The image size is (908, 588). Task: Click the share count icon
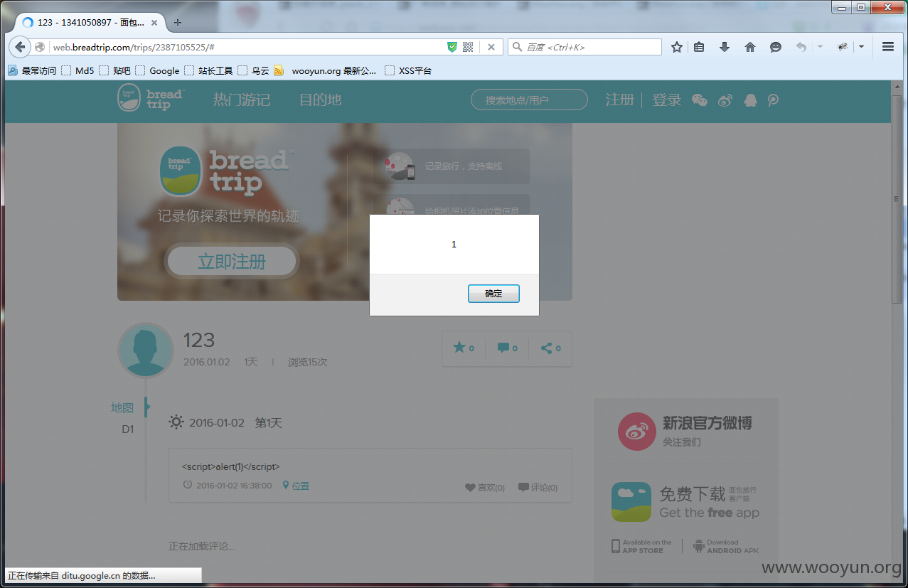[551, 348]
